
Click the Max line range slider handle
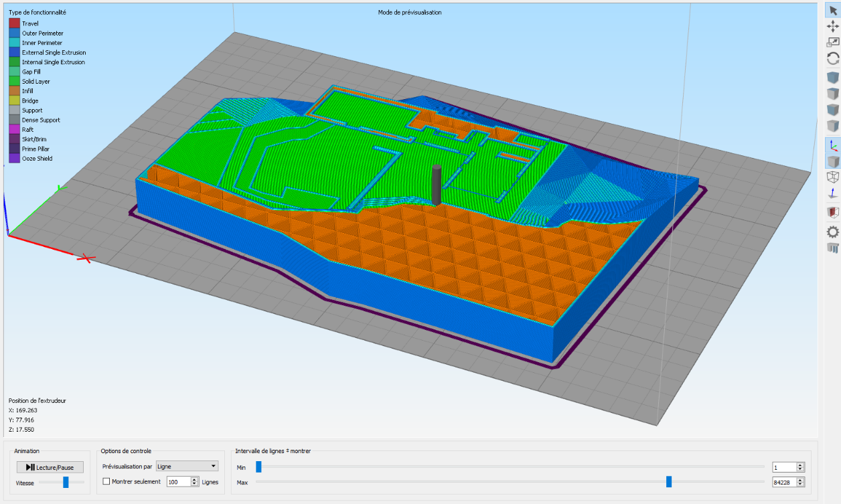tap(669, 482)
